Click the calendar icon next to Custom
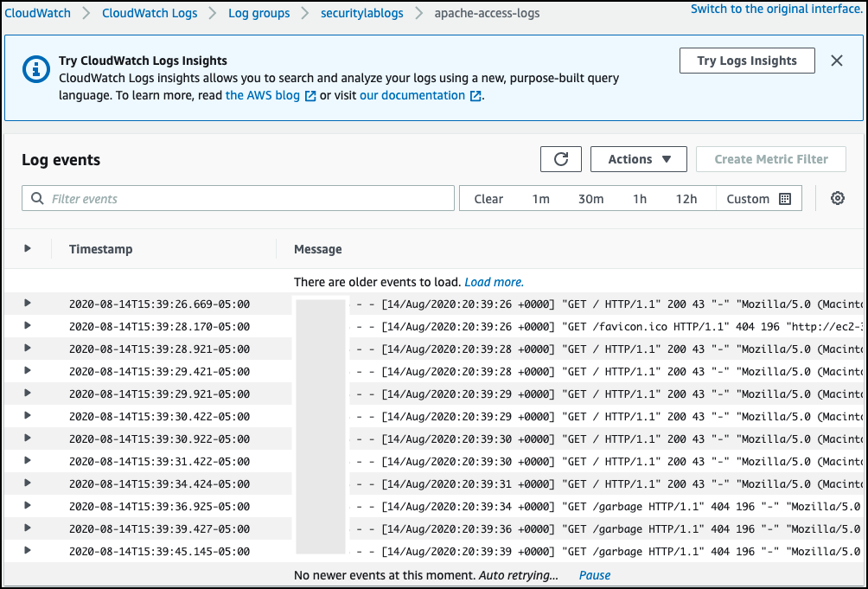This screenshot has width=868, height=589. [785, 199]
